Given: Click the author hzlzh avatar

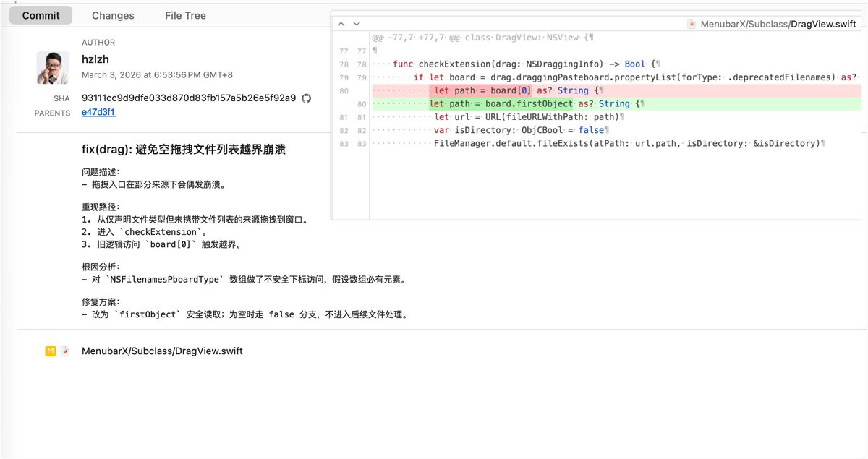Looking at the screenshot, I should click(x=53, y=67).
